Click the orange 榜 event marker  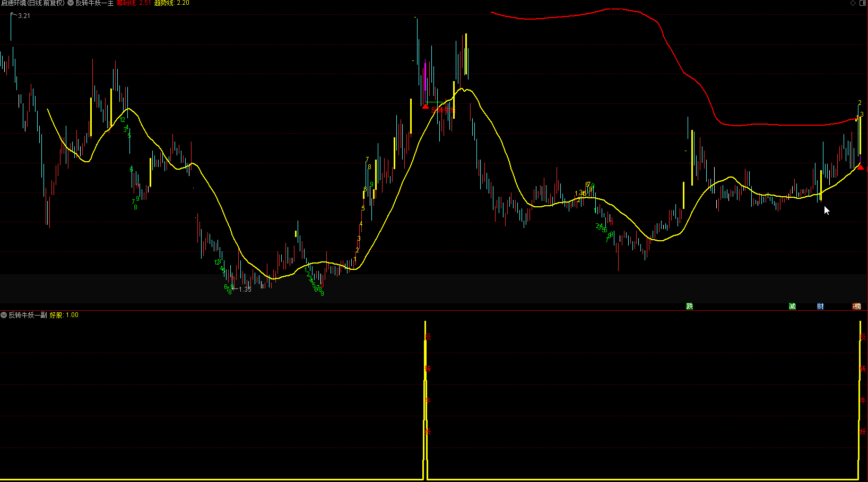[x=856, y=306]
